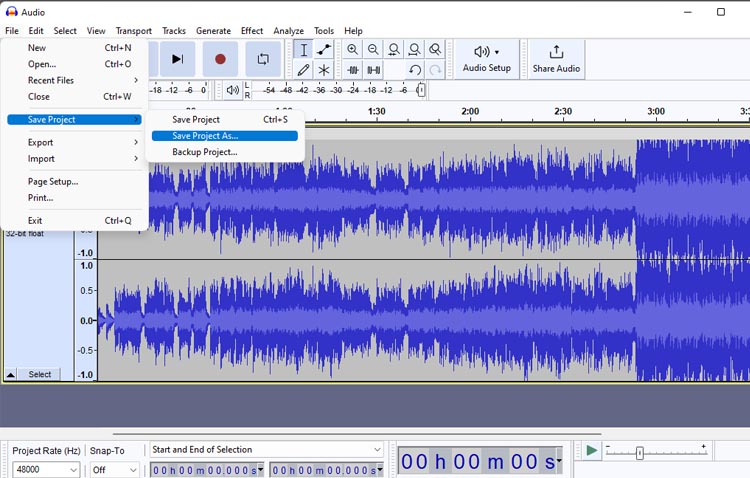The height and width of the screenshot is (478, 750).
Task: Click Fit Selection to Width zoom icon
Action: tap(394, 49)
